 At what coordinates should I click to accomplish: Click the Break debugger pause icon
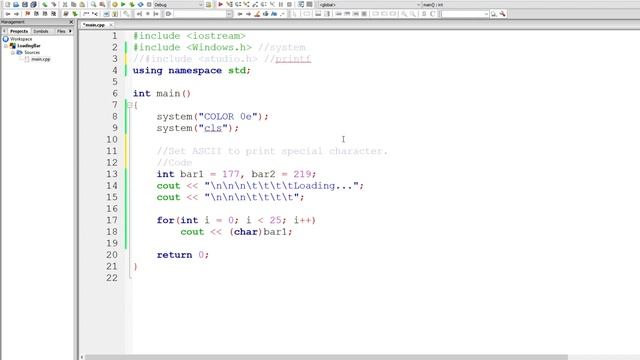point(281,4)
